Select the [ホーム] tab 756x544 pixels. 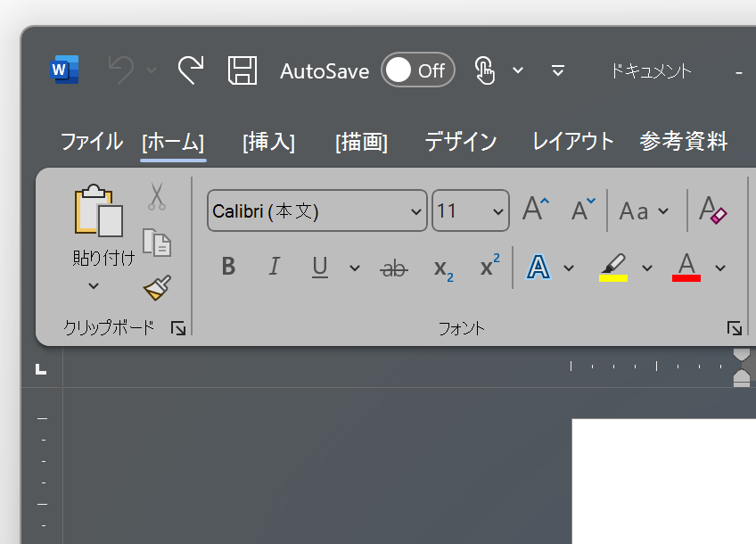(x=173, y=143)
